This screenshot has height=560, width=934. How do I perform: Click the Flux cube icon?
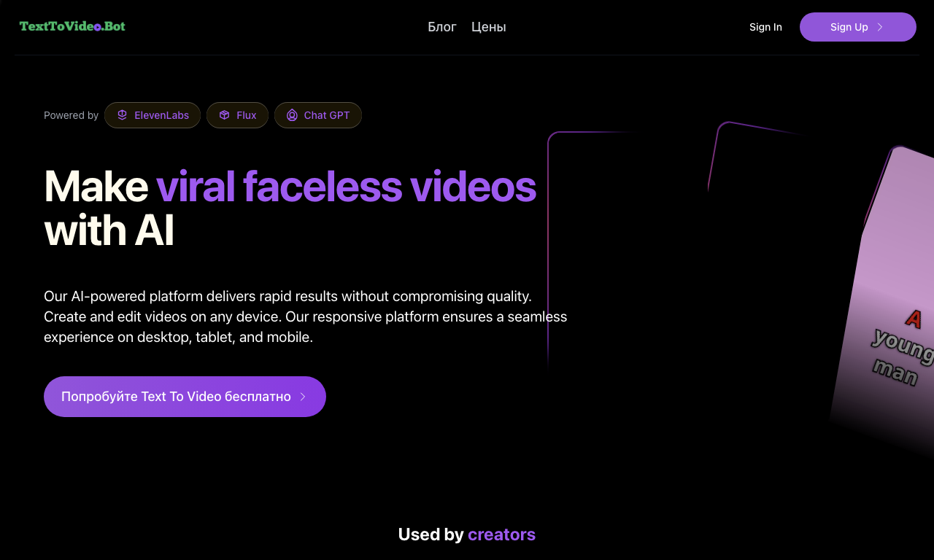(225, 115)
